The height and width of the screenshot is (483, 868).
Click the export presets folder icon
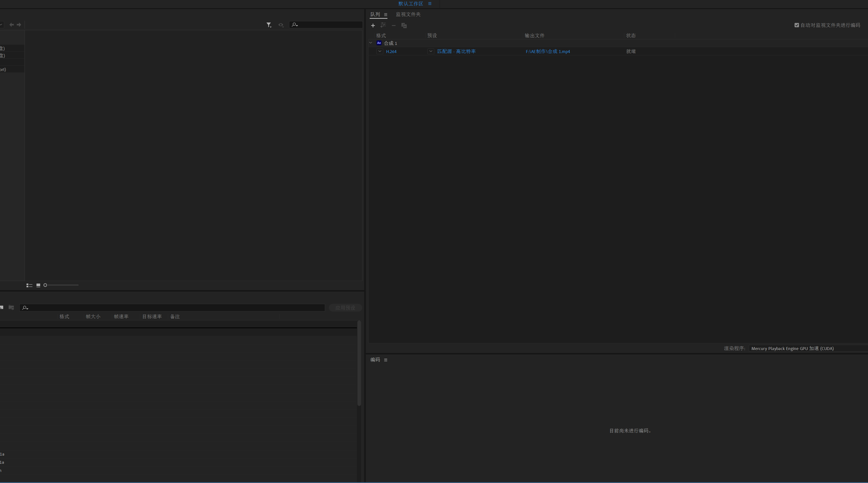pyautogui.click(x=11, y=307)
